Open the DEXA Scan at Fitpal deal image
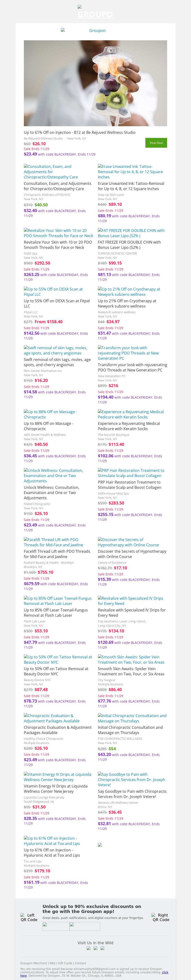This screenshot has height=980, width=191. (x=53, y=292)
